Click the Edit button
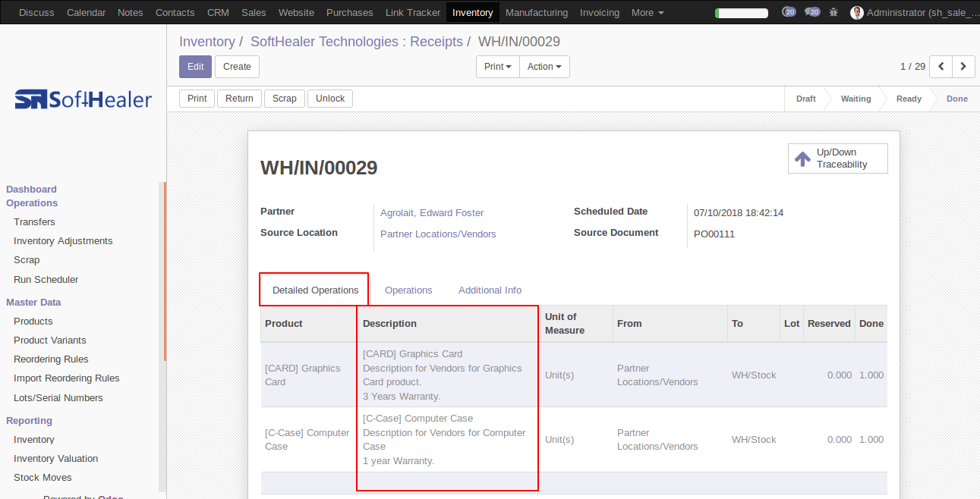The image size is (980, 499). [195, 67]
